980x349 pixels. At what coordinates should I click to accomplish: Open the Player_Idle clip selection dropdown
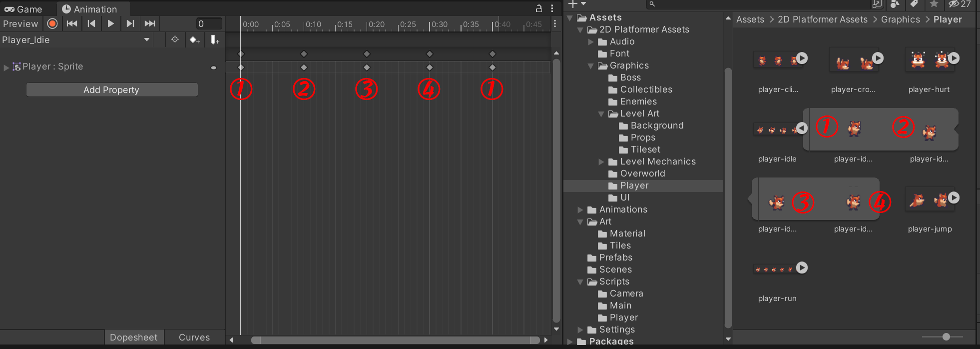coord(147,40)
